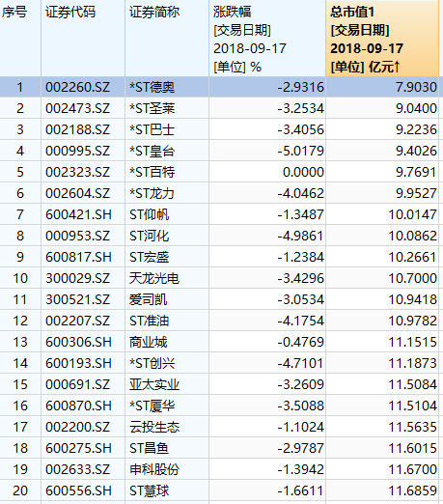Click security code 002473.SZ
The image size is (443, 504).
[77, 108]
